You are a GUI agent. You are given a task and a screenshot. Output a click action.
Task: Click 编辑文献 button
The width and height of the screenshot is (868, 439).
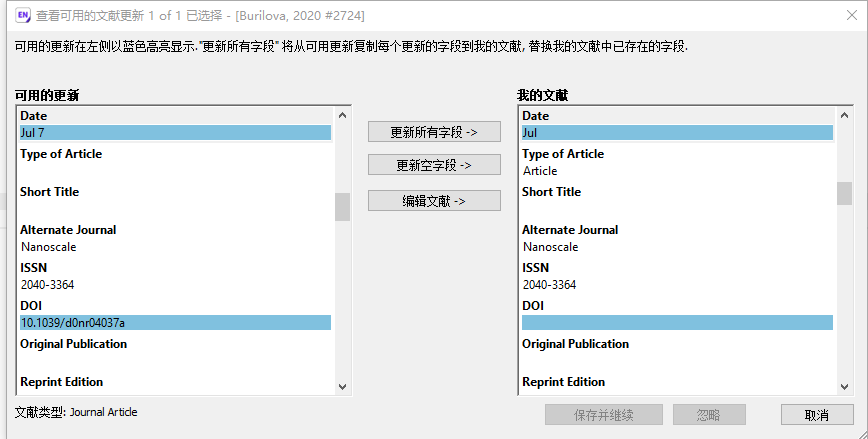pos(434,201)
